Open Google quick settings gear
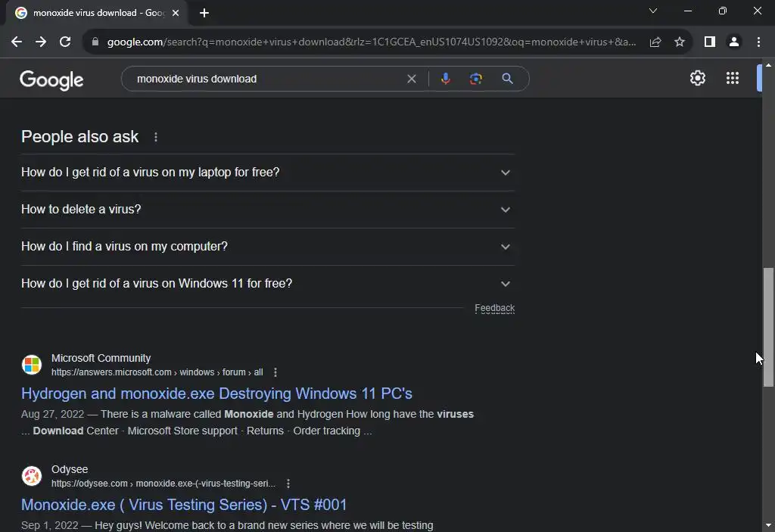775x532 pixels. 697,78
